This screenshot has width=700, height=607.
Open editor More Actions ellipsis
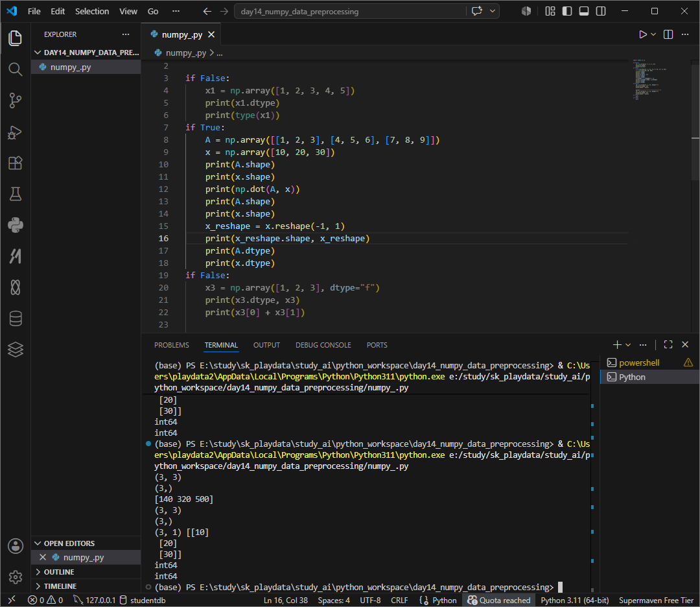[685, 34]
